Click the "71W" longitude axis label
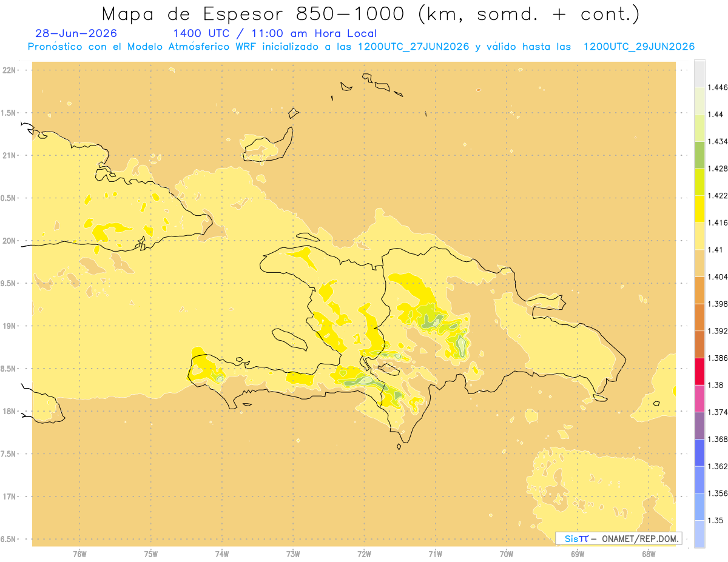728x562 pixels. pos(435,554)
